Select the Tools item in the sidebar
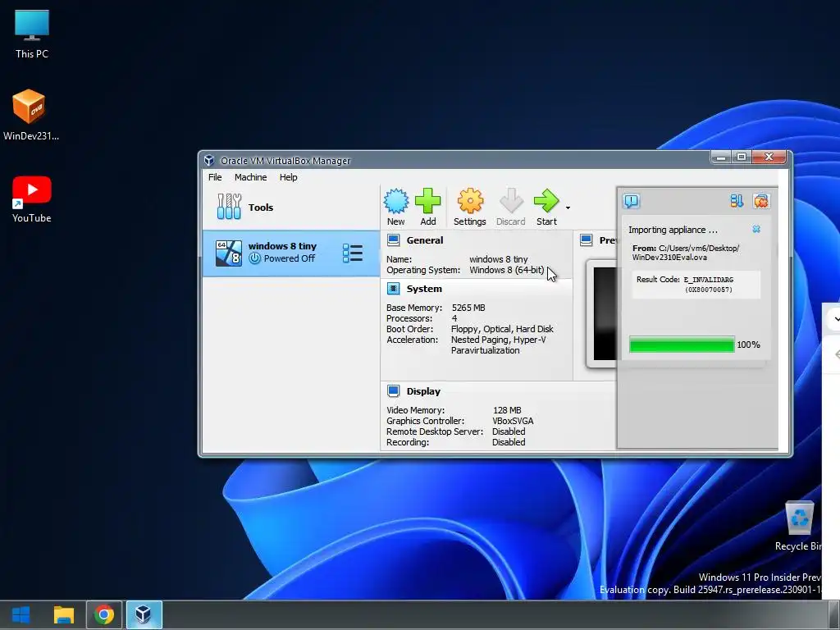The height and width of the screenshot is (630, 840). [x=291, y=208]
